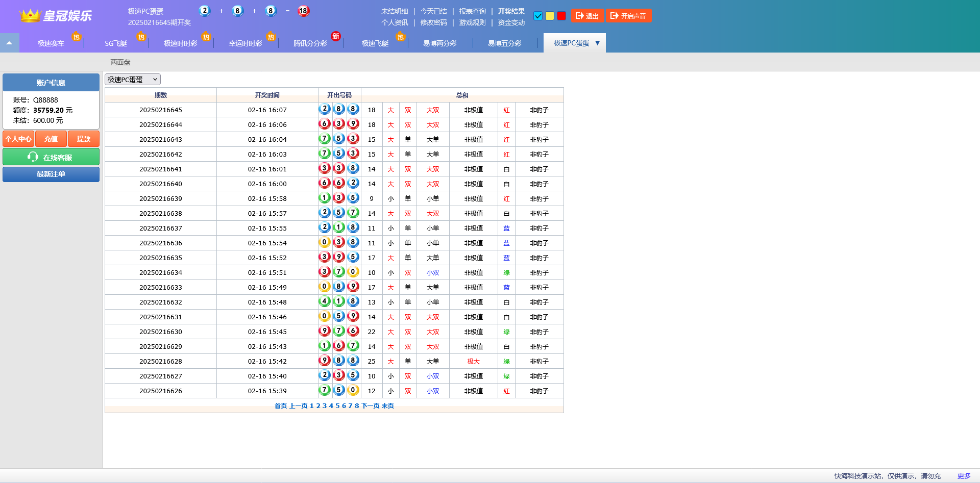Viewport: 980px width, 483px height.
Task: Click the blue ball 2 in header result
Action: point(205,11)
